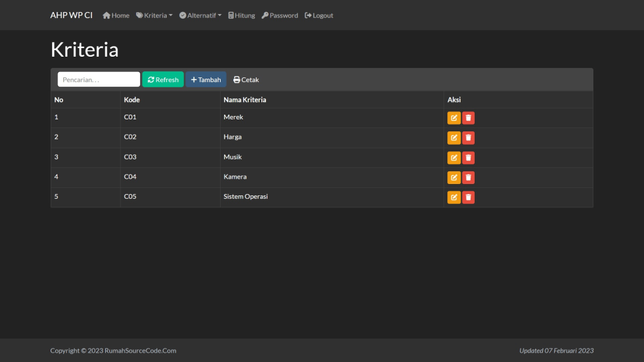Open the Password page
Screen dimensions: 644x362
click(x=280, y=15)
